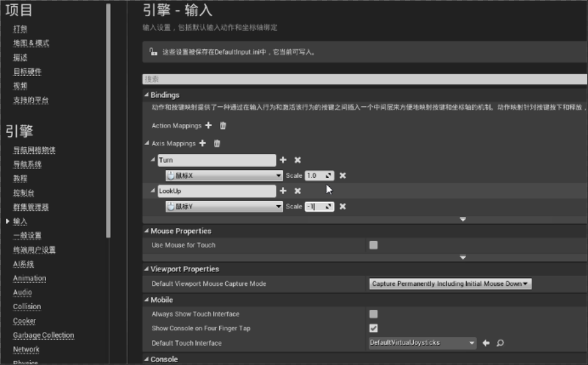Open the Garbage Collection engine settings
The image size is (588, 365).
pyautogui.click(x=43, y=335)
